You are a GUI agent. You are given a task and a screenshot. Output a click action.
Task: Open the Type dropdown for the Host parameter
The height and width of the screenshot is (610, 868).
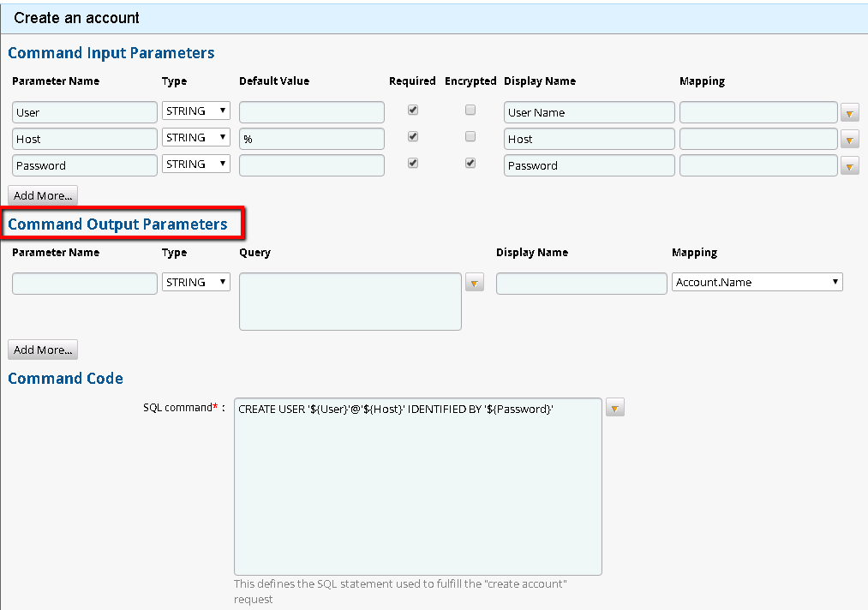pos(195,137)
